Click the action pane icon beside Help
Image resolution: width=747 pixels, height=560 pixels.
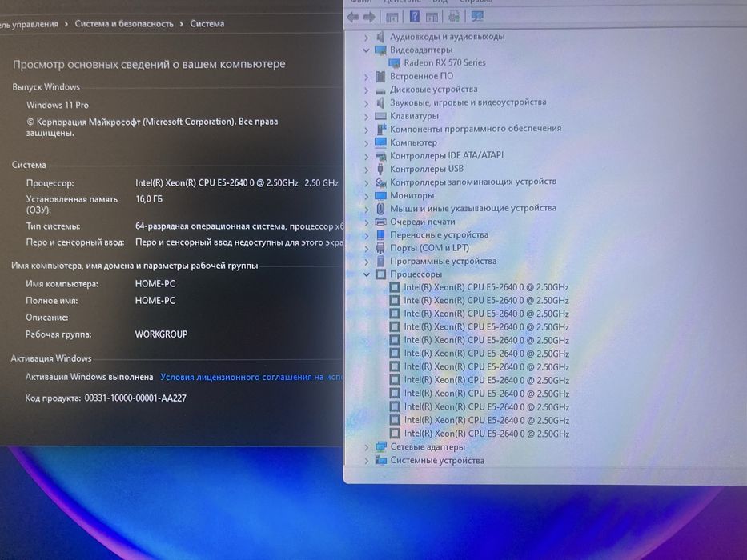tap(432, 17)
